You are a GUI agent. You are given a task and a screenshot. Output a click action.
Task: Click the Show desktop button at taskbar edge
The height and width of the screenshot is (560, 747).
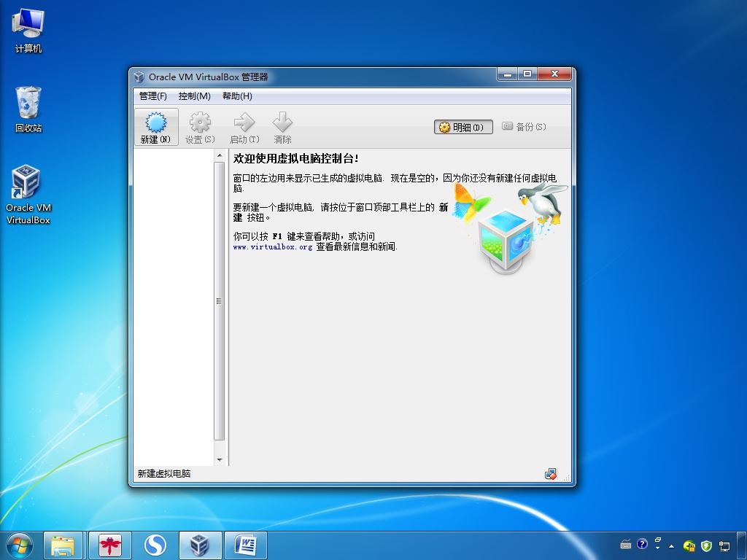coord(742,545)
